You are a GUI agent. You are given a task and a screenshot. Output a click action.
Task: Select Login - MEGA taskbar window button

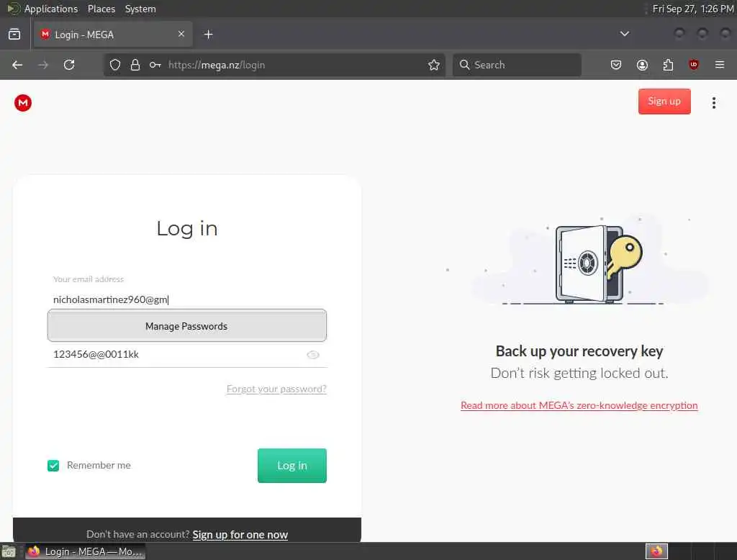(x=85, y=551)
